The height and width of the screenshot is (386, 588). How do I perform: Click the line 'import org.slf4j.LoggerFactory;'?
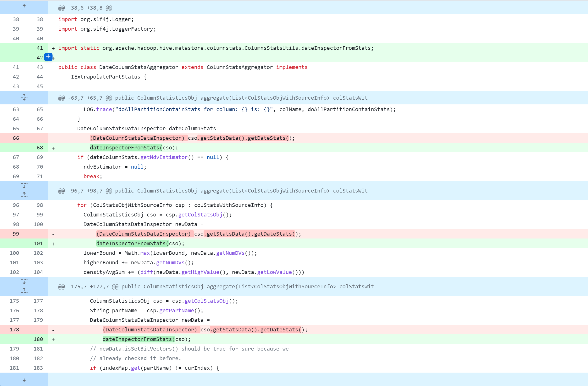[x=107, y=29]
